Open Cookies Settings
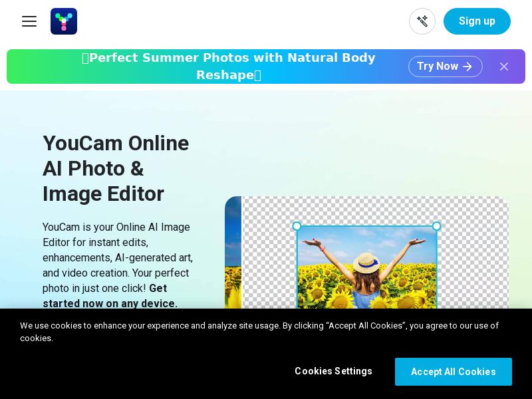The image size is (532, 399). pos(333,371)
